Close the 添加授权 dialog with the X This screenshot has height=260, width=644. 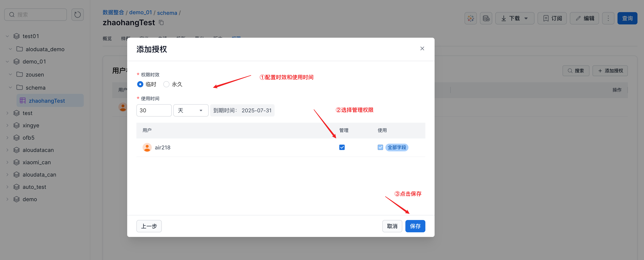click(422, 48)
